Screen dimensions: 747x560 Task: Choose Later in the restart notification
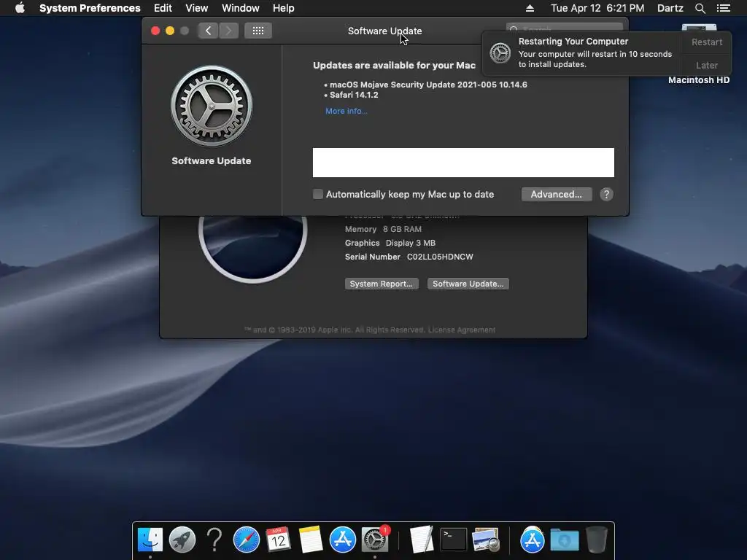707,65
